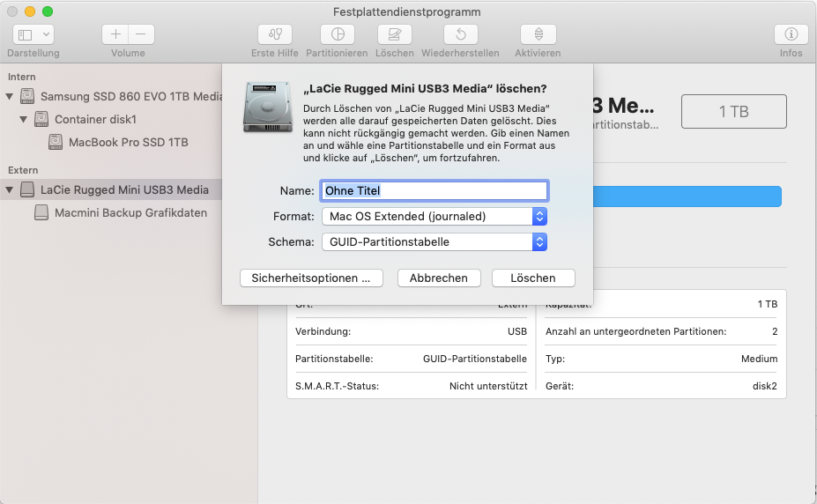Select Samsung SSD 860 EVO drive icon

pos(27,96)
